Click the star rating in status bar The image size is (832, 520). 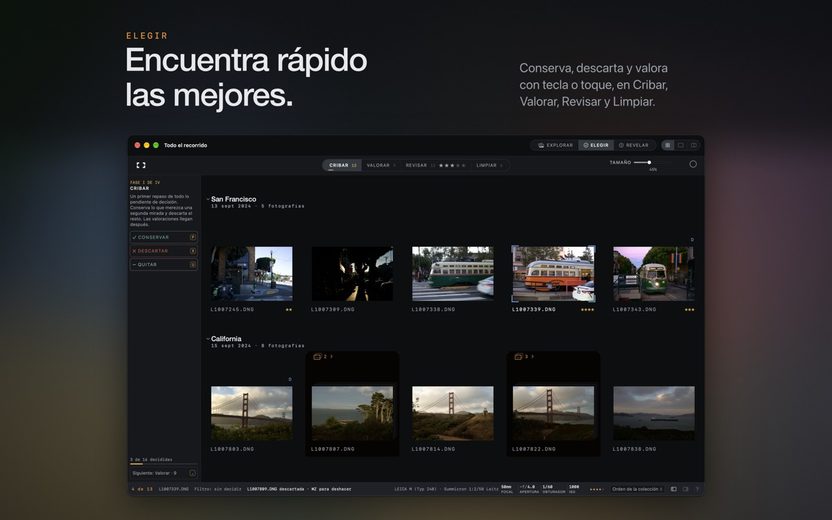(x=596, y=489)
